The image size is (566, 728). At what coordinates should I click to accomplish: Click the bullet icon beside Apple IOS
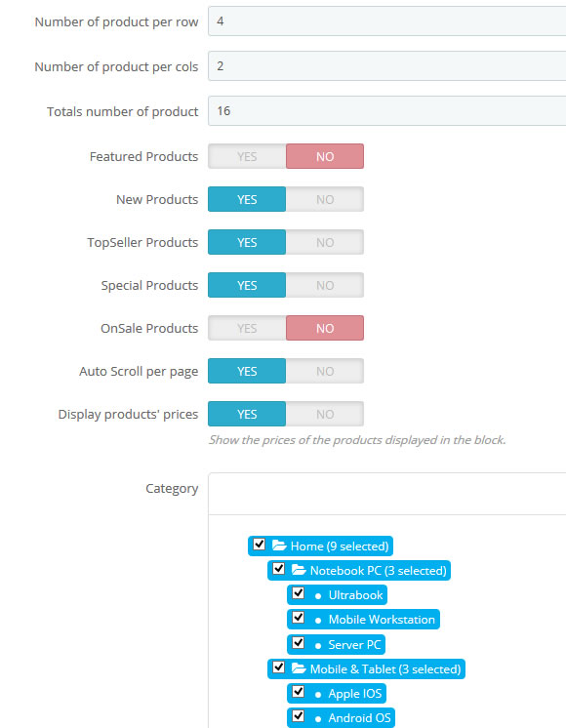coord(318,695)
